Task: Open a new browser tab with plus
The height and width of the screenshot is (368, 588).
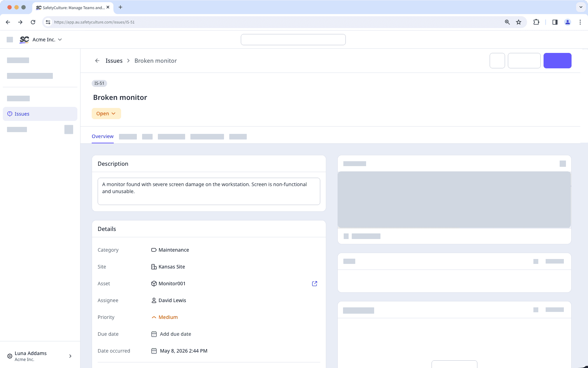Action: [x=120, y=7]
